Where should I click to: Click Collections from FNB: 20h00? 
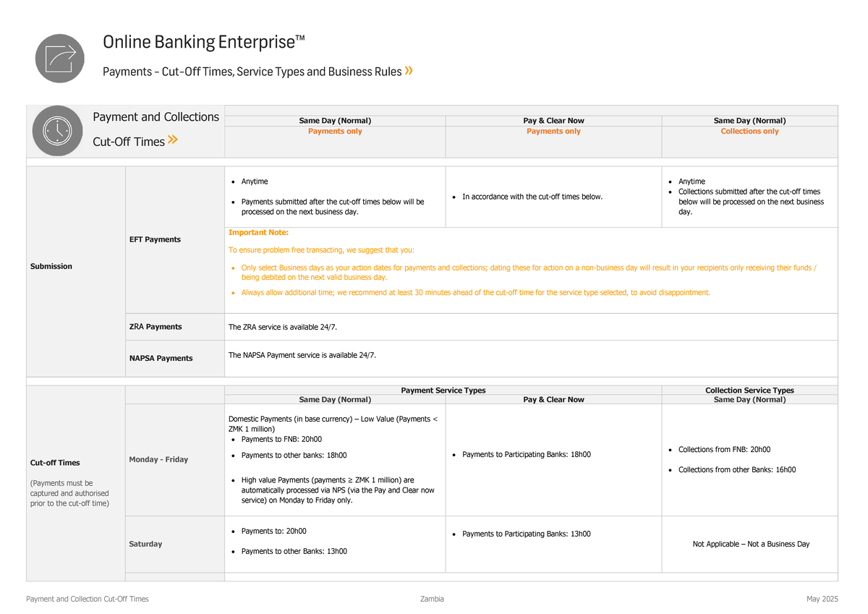click(724, 450)
